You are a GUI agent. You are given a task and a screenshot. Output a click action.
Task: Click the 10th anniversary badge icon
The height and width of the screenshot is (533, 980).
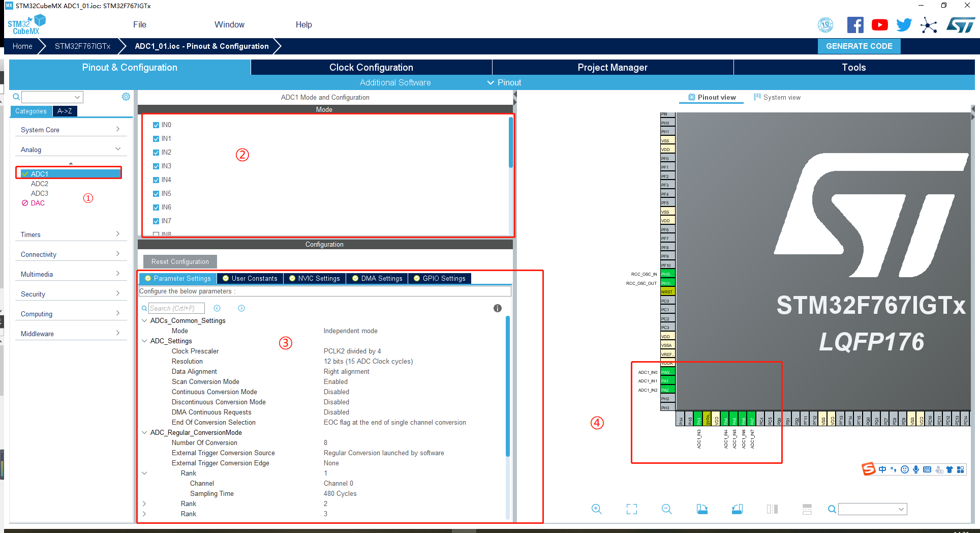(825, 25)
